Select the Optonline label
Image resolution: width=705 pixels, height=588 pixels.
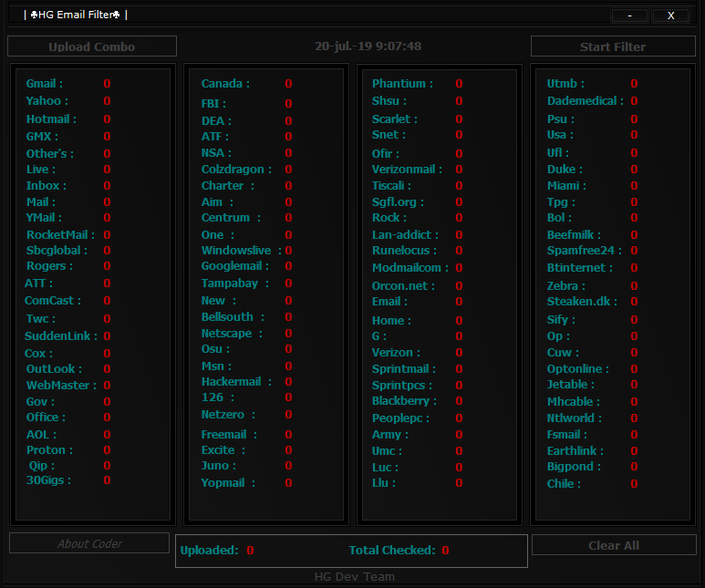point(577,368)
